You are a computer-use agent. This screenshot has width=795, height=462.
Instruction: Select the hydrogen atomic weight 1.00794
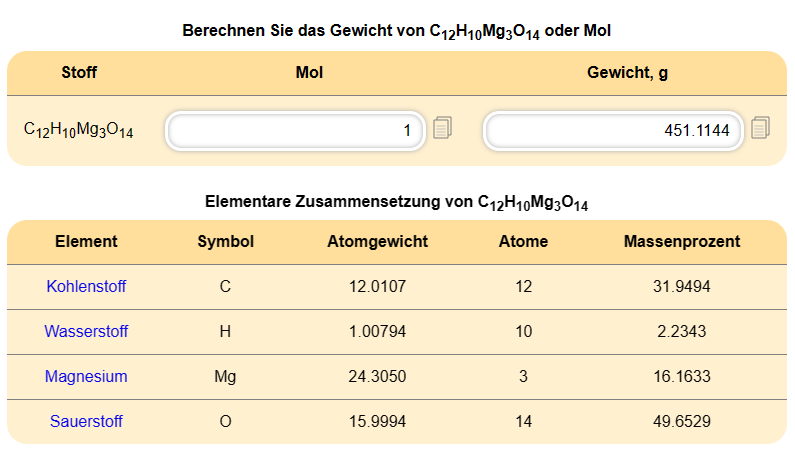377,332
